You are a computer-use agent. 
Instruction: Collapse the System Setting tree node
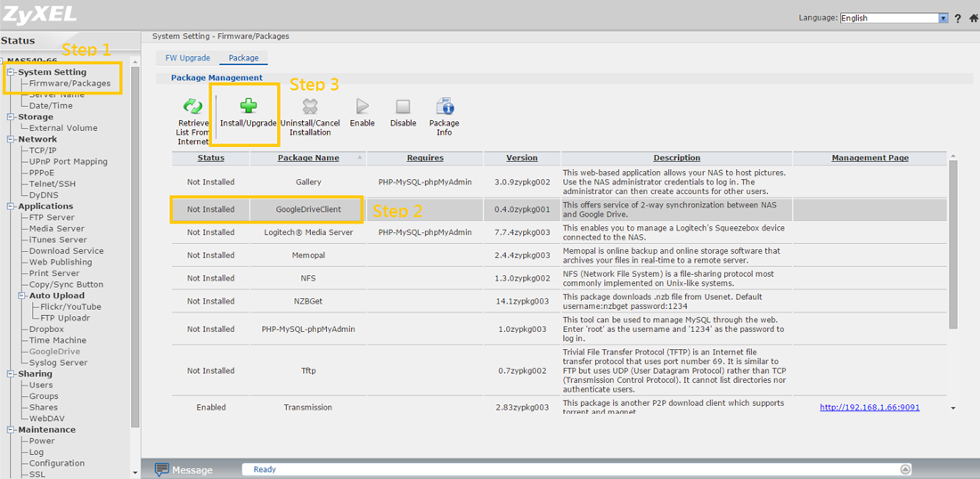tap(11, 72)
